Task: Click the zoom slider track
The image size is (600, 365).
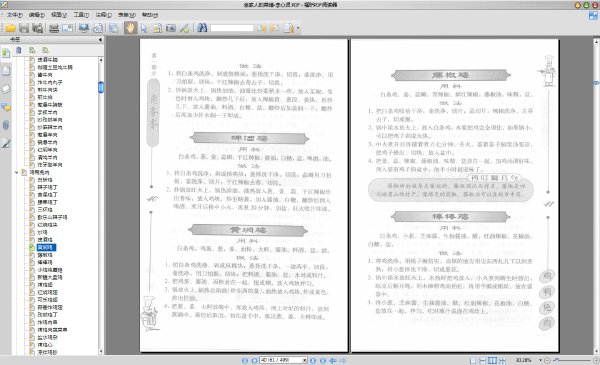Action: 572,360
